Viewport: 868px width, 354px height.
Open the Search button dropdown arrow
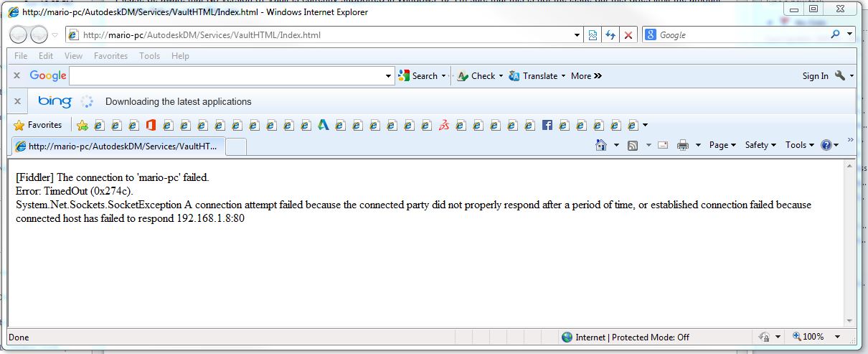click(x=443, y=75)
